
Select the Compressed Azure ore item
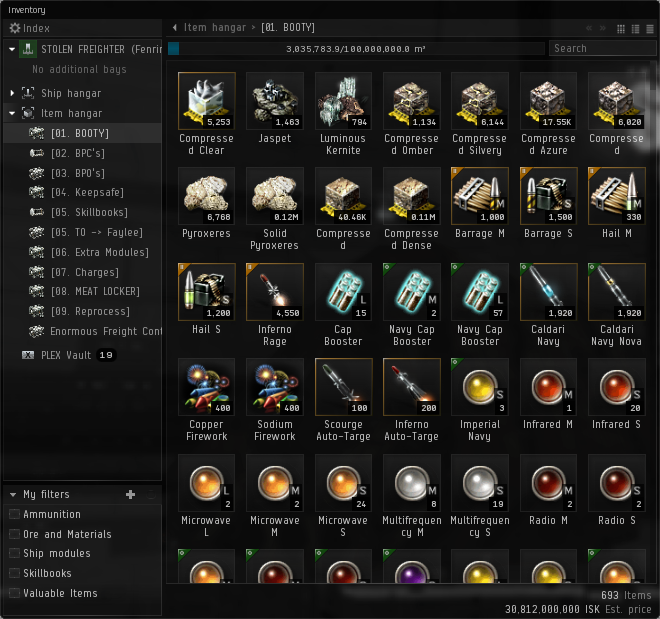548,101
